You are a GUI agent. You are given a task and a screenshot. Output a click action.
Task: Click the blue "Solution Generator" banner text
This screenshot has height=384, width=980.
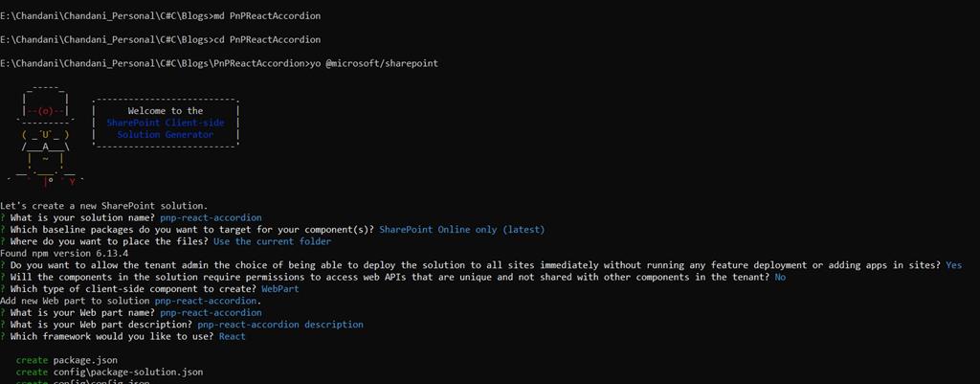[x=165, y=135]
